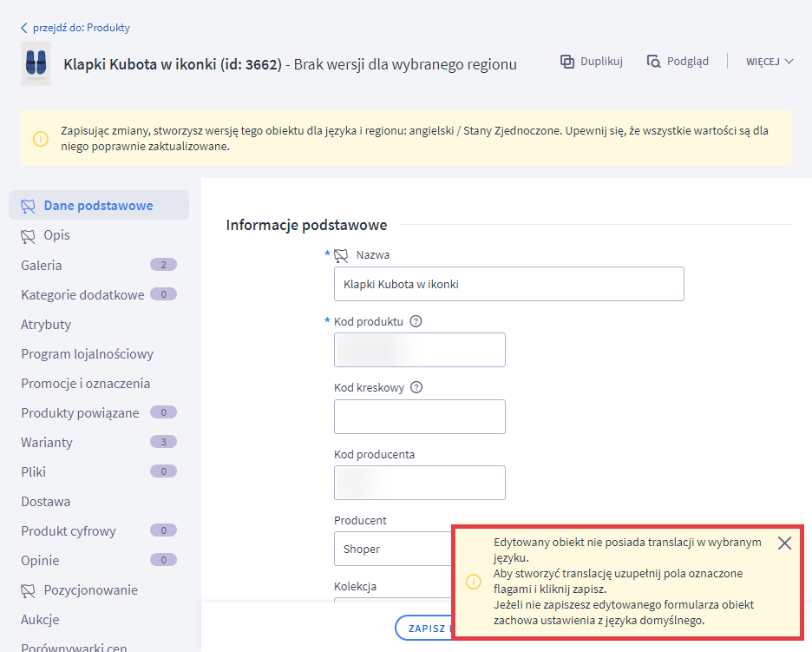Click the Podgląd preview icon
This screenshot has width=812, height=652.
(x=654, y=62)
